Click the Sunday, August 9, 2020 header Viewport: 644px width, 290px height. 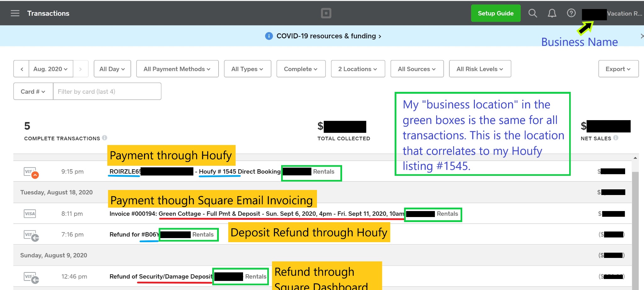pos(54,255)
